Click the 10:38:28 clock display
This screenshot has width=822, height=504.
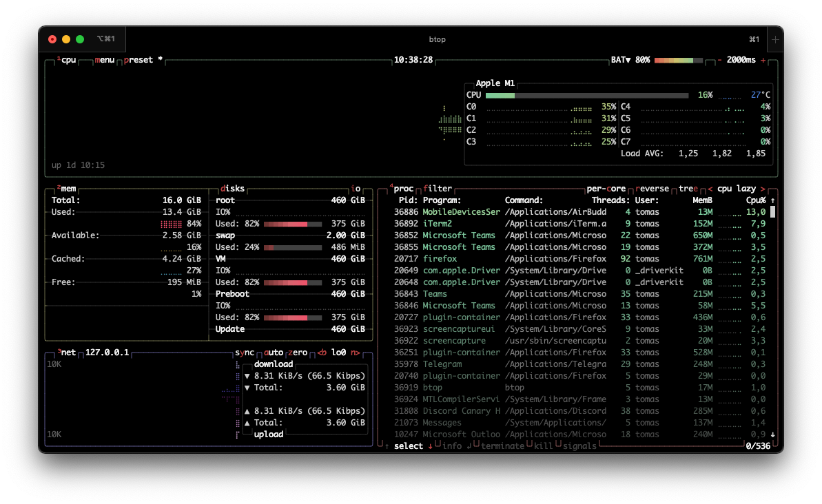pos(413,60)
